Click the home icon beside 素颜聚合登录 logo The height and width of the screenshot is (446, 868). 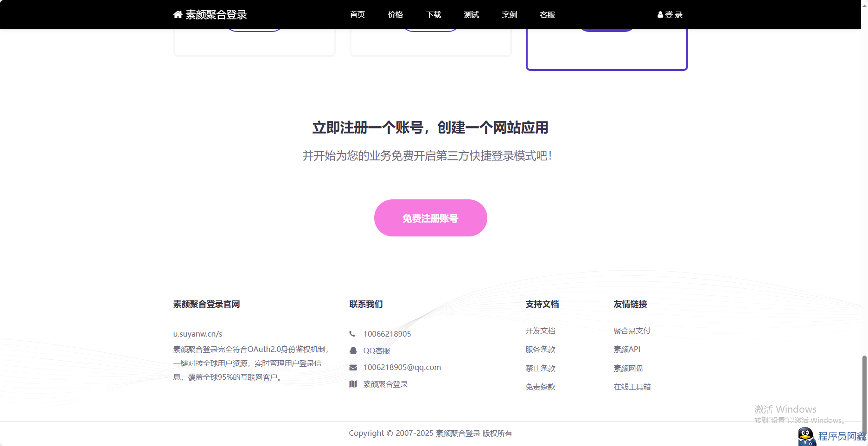[x=178, y=14]
